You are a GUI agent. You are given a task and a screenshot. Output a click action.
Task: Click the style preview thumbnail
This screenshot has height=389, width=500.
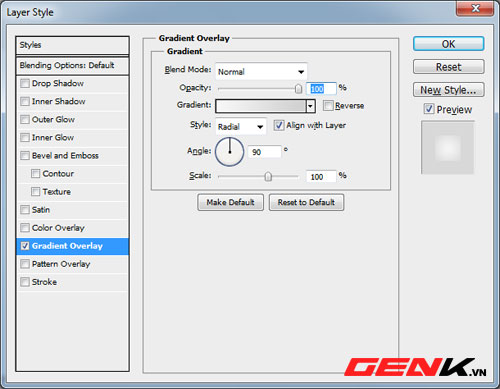point(448,147)
